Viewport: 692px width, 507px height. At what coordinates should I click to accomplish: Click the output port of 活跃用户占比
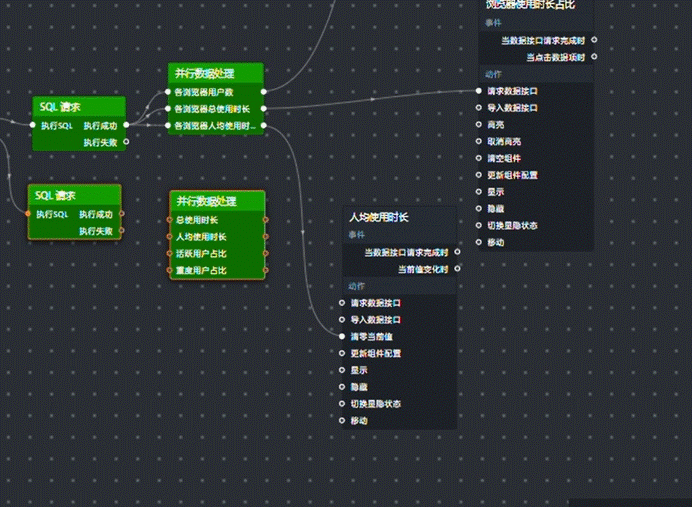point(265,253)
